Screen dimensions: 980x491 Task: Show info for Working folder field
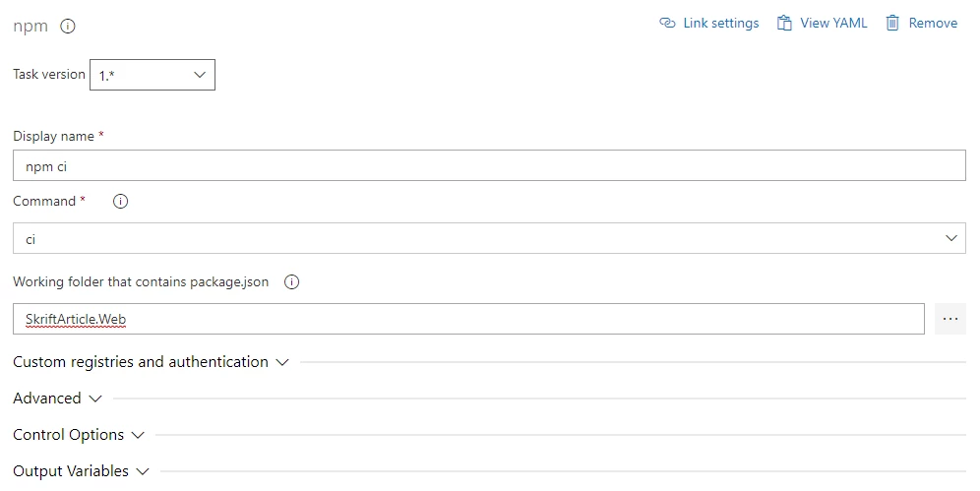click(291, 281)
